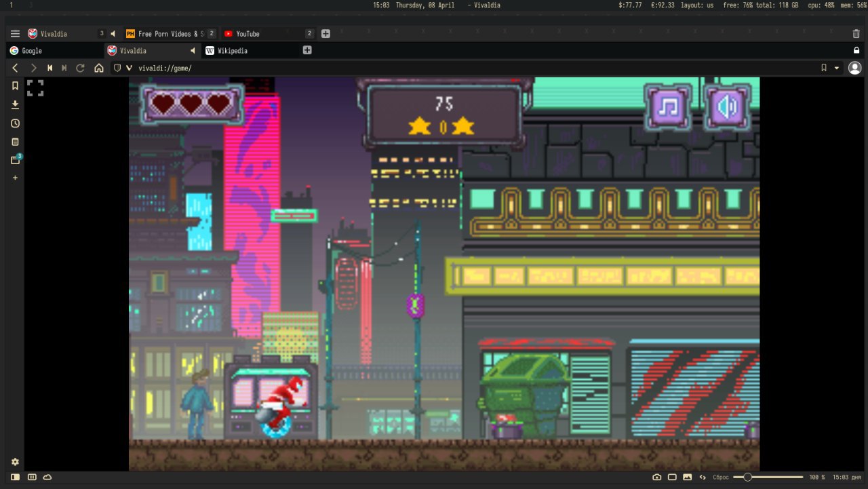
Task: Capture the page with camera icon
Action: pyautogui.click(x=656, y=477)
